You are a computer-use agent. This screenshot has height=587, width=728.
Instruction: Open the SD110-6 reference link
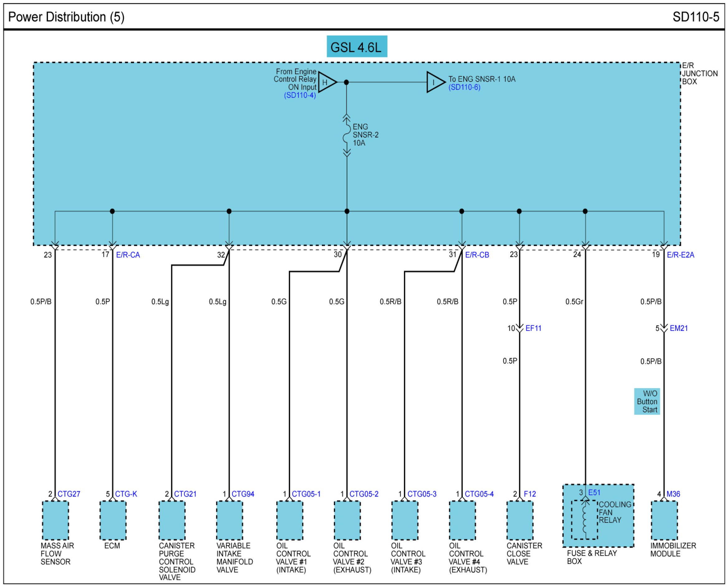coord(464,87)
